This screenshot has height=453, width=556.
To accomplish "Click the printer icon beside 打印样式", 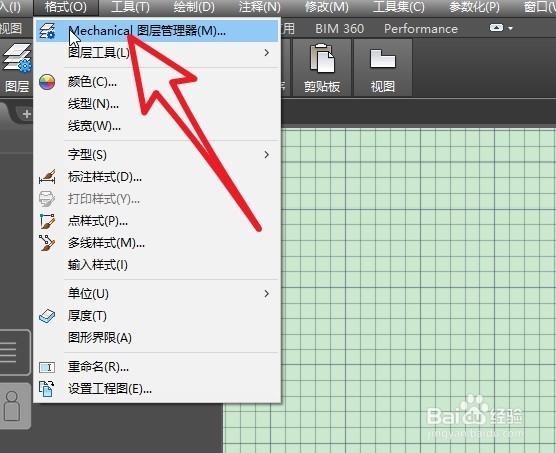I will point(47,199).
